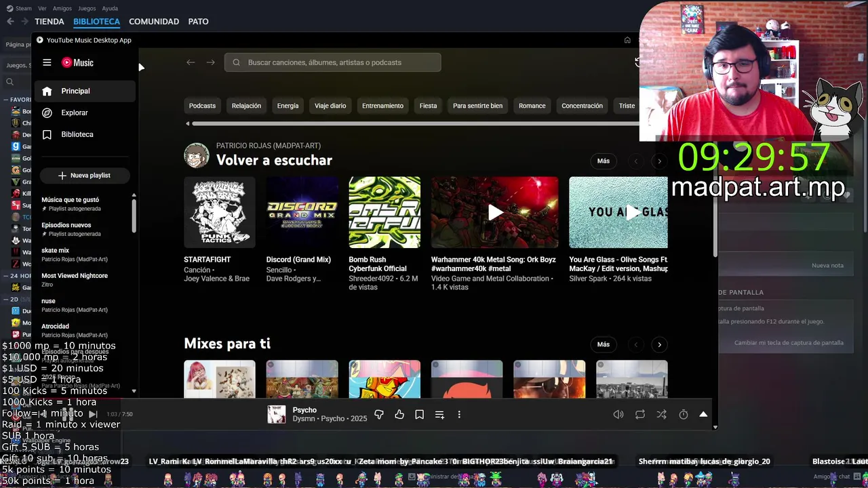Viewport: 868px width, 488px height.
Task: Open the Steam PATO profile tab
Action: pos(198,22)
